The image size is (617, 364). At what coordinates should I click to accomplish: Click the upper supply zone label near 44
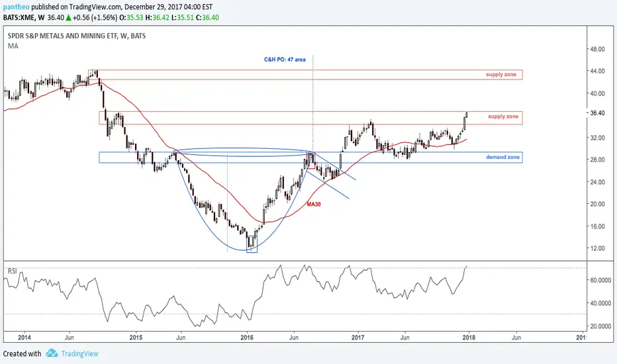[501, 74]
